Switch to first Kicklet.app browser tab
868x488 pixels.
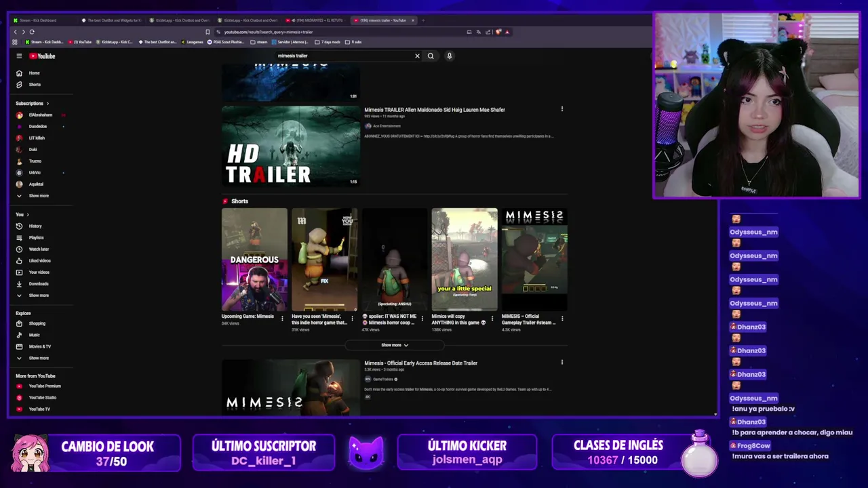point(179,20)
